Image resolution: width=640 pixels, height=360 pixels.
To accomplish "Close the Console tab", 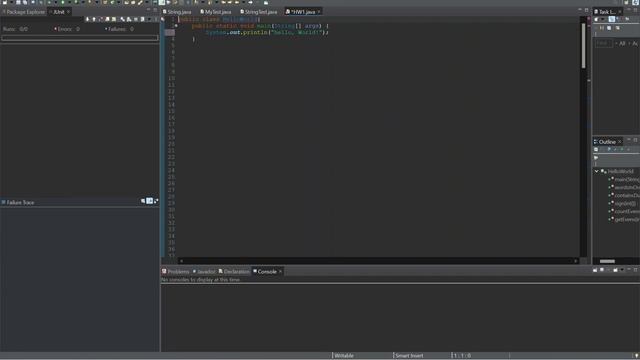I will 280,271.
